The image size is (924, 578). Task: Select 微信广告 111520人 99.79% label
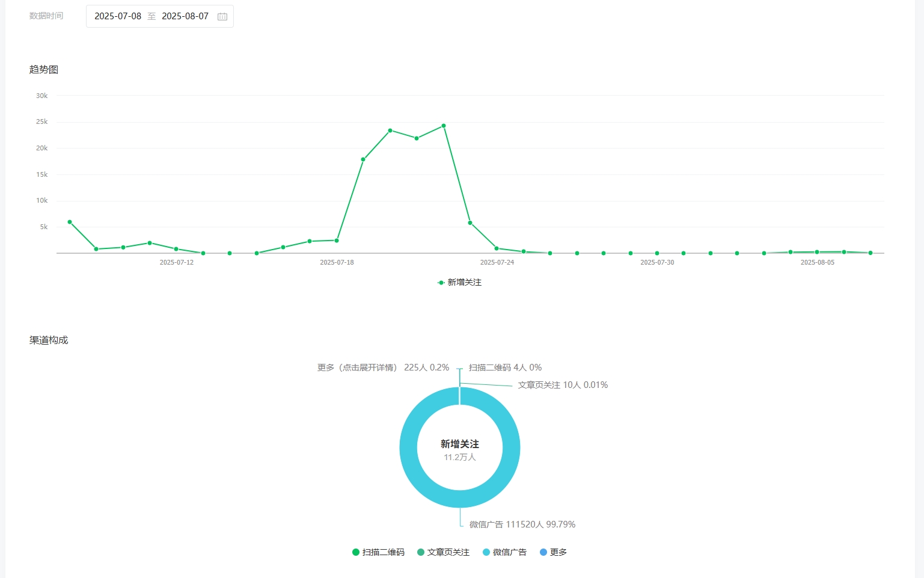point(522,524)
